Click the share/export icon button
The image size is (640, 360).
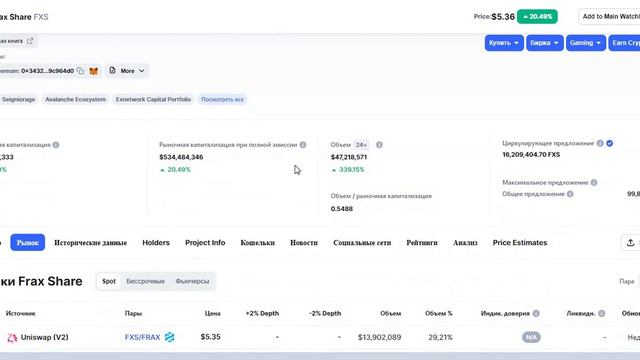pos(630,242)
